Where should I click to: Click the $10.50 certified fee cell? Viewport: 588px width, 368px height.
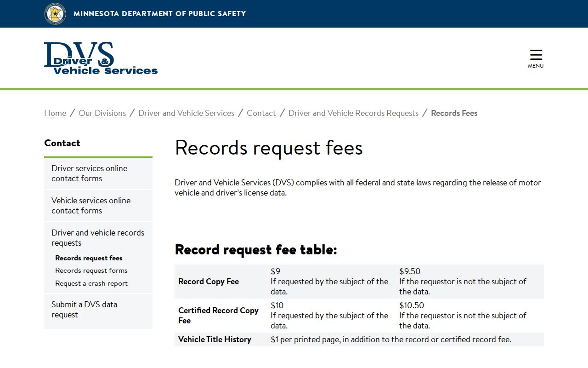point(470,316)
